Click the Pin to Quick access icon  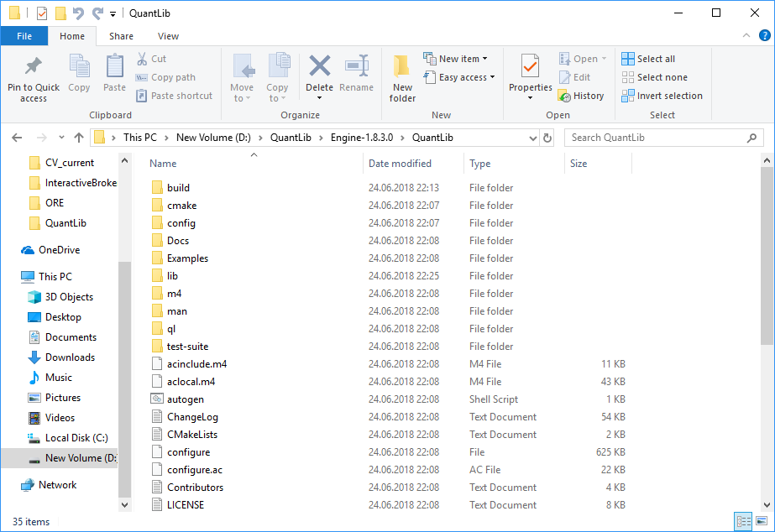(34, 67)
